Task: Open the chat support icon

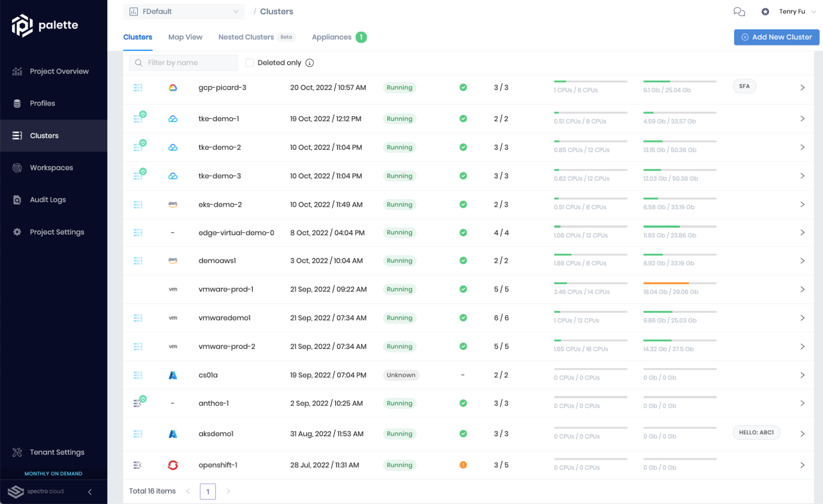Action: coord(739,12)
